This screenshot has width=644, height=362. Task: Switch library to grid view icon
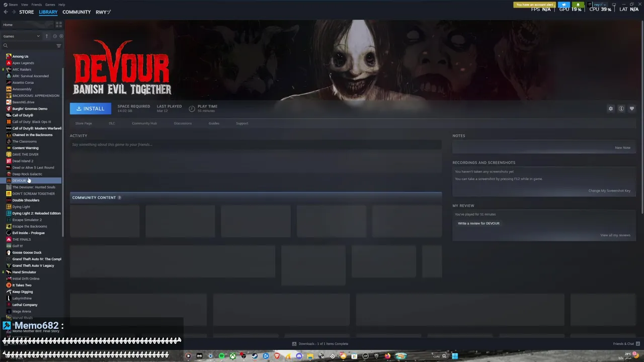point(59,25)
